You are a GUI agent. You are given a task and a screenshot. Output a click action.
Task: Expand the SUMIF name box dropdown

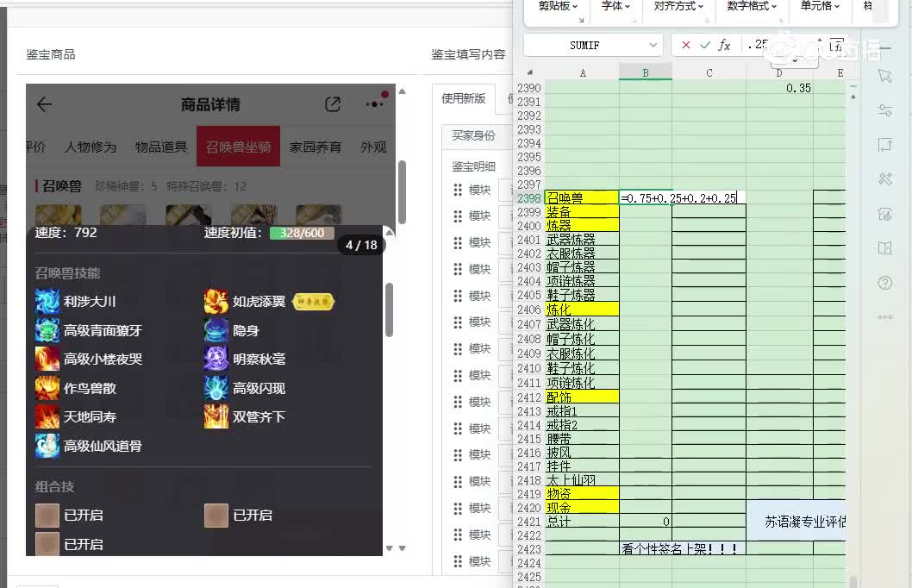click(653, 45)
